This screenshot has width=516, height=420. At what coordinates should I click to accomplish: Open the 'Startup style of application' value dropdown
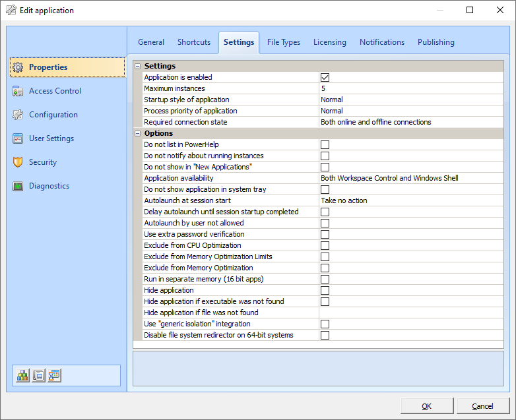410,100
